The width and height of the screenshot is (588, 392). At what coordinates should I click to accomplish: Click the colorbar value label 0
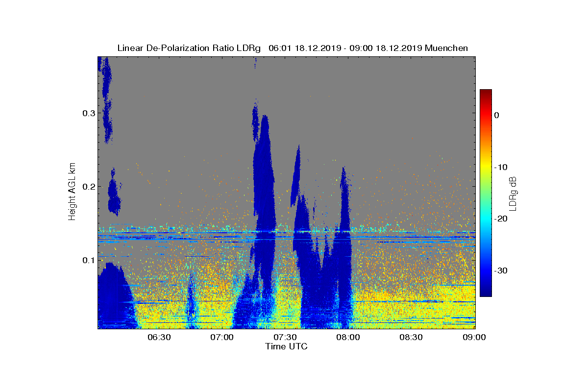[496, 115]
